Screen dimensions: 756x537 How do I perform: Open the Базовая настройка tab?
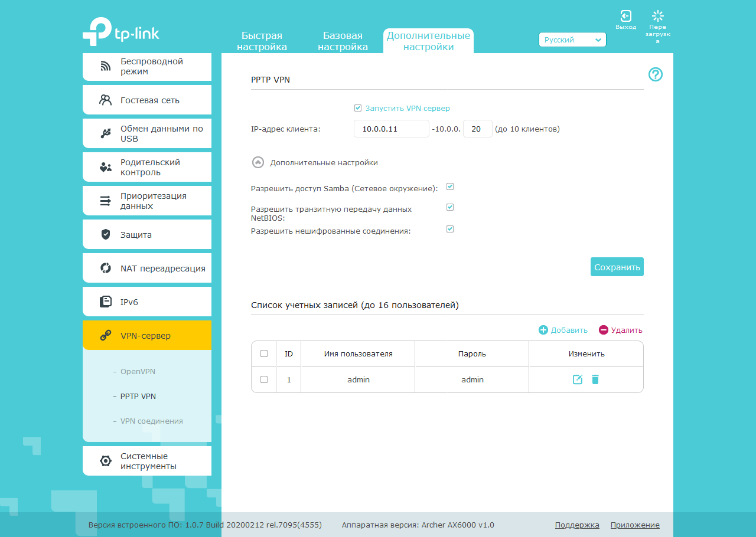click(x=343, y=41)
